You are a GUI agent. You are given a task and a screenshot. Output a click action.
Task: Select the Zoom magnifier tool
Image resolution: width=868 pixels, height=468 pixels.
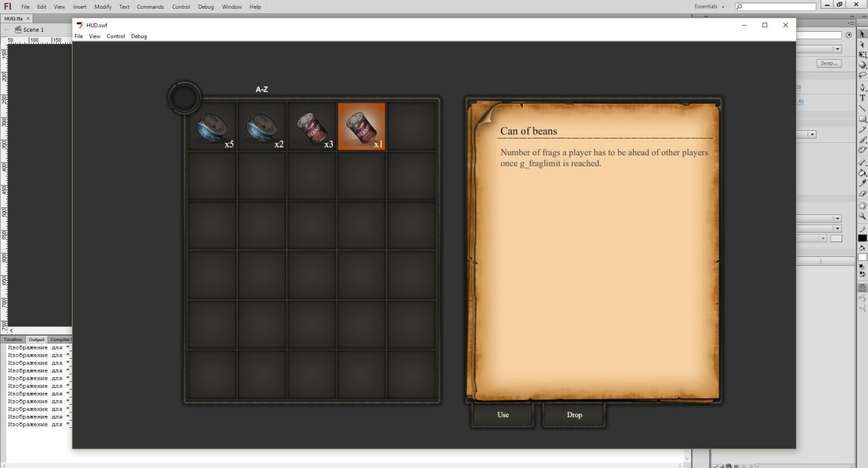pos(863,216)
